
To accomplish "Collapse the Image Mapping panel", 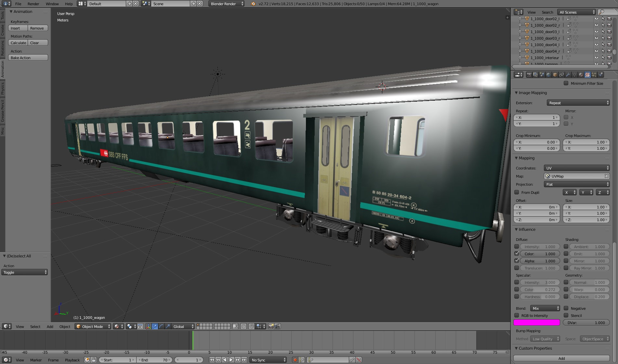I will point(516,93).
